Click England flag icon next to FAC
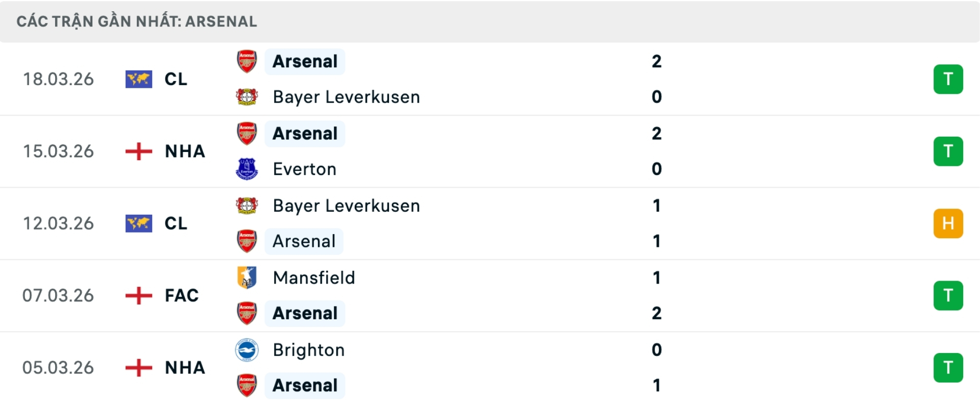This screenshot has width=980, height=404. pyautogui.click(x=139, y=295)
